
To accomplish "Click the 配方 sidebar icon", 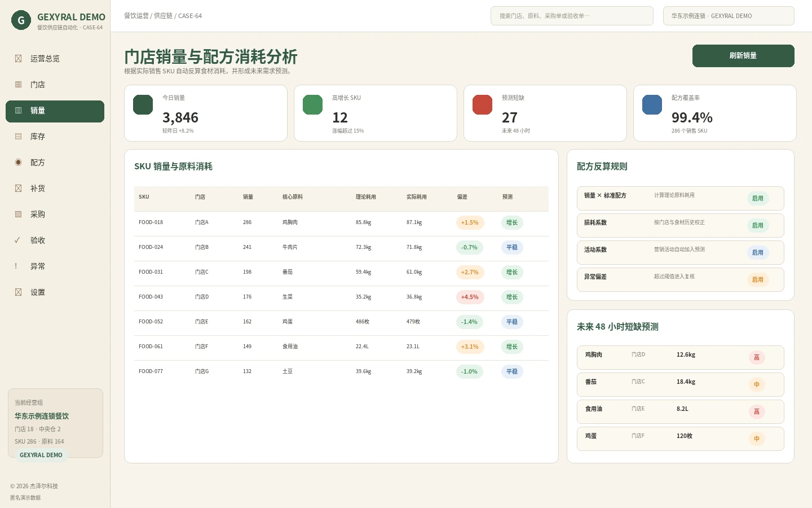I will tap(18, 163).
